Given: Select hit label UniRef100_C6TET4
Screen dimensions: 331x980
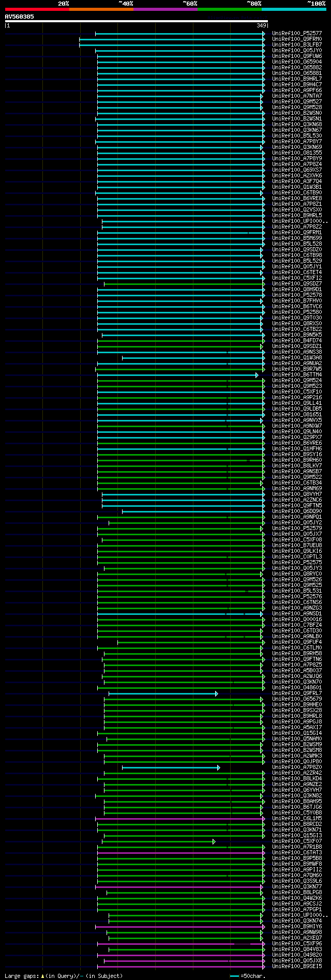Looking at the screenshot, I should point(297,272).
